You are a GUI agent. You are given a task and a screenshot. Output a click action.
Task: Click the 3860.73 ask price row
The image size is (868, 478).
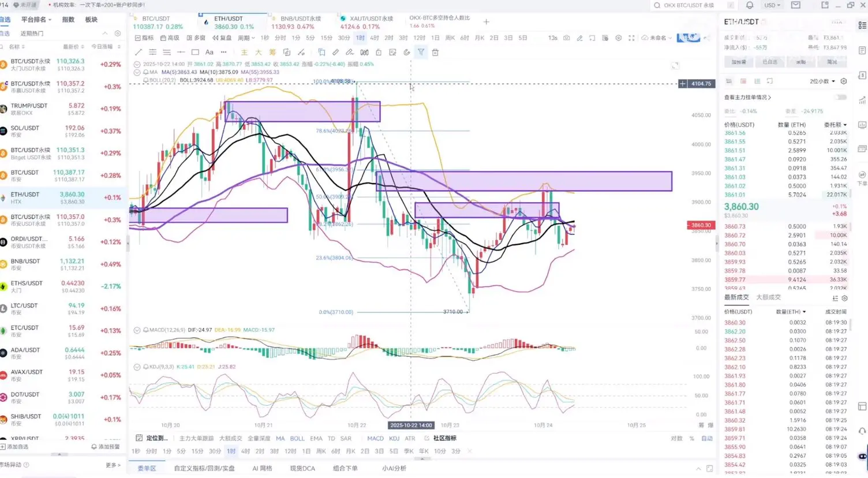[786, 226]
